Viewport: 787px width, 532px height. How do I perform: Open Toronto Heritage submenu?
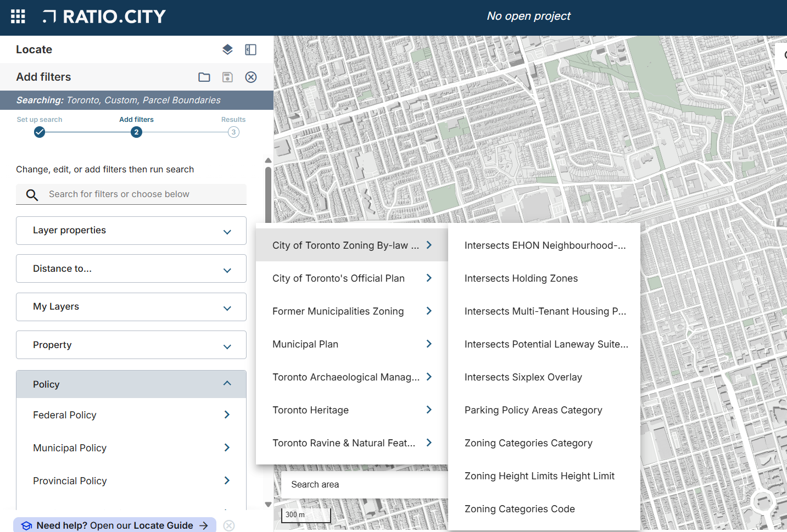pos(352,410)
